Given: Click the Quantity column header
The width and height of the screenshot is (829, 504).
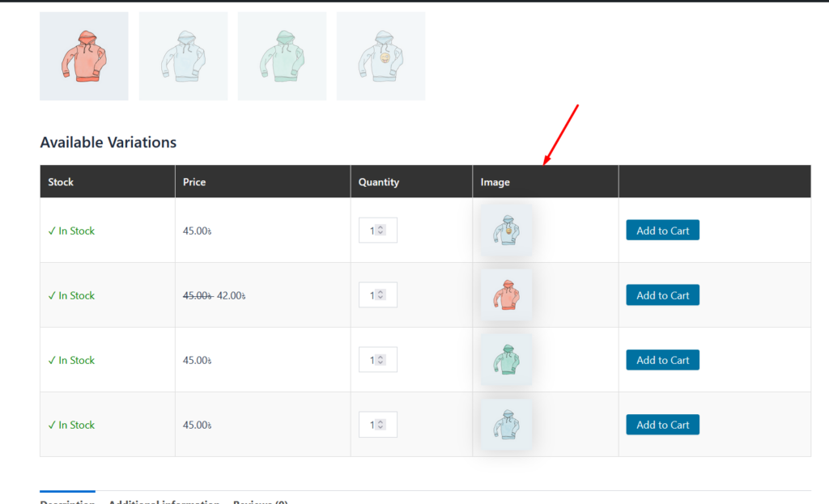Looking at the screenshot, I should pyautogui.click(x=379, y=182).
